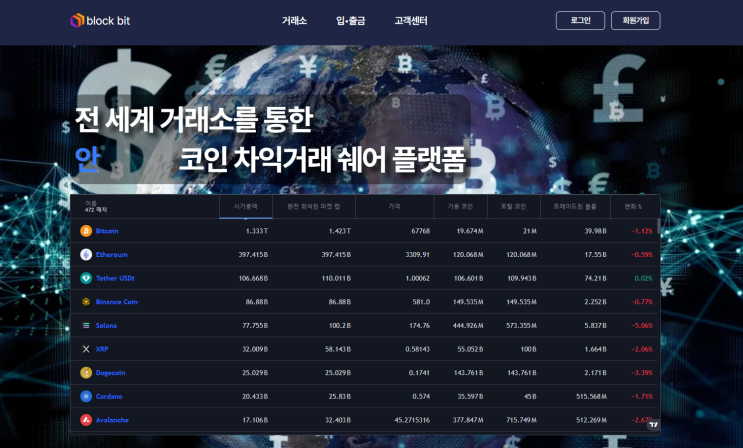The image size is (743, 448).
Task: Click the Bitcoin coin icon
Action: click(86, 231)
